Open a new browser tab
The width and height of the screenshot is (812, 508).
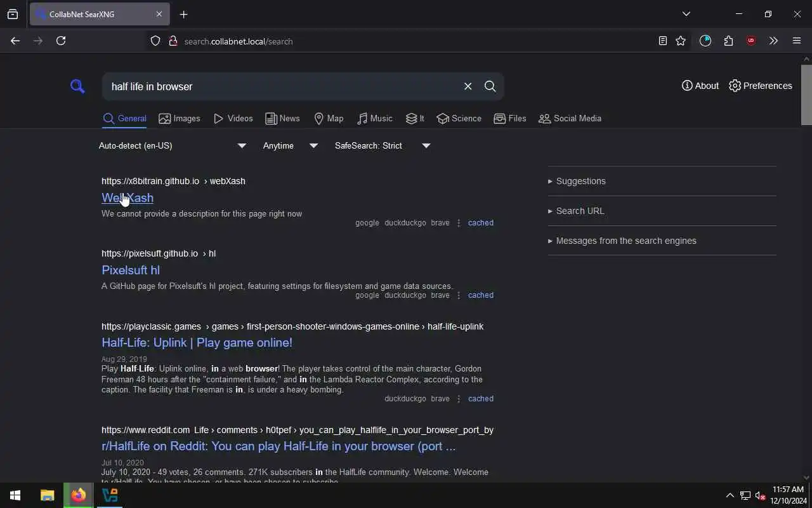pyautogui.click(x=183, y=14)
